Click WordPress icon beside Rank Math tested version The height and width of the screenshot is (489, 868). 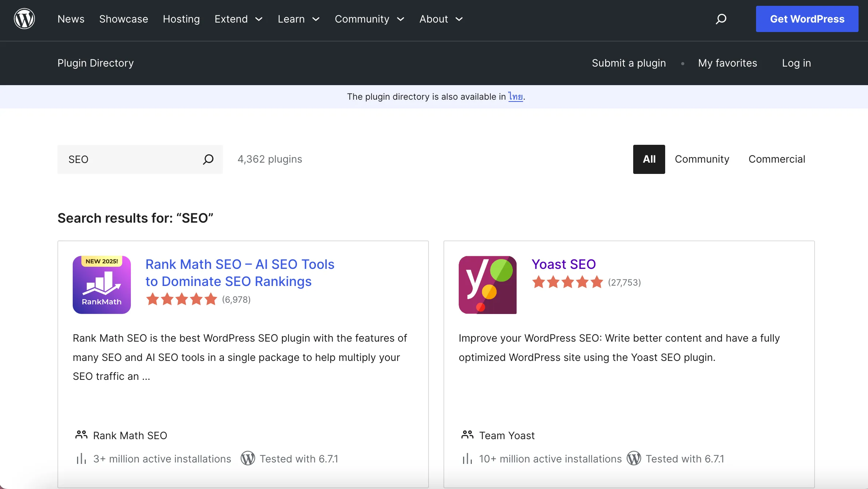pos(248,458)
